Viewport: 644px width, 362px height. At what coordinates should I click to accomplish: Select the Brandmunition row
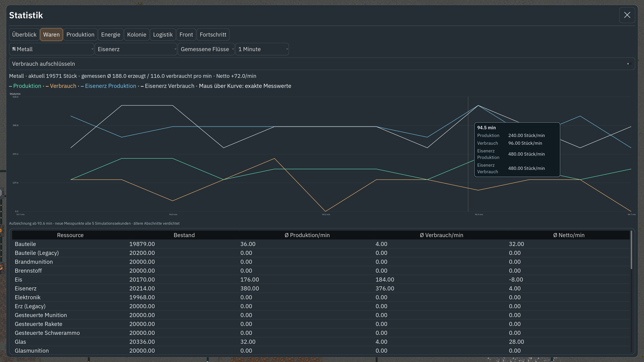tap(321, 262)
